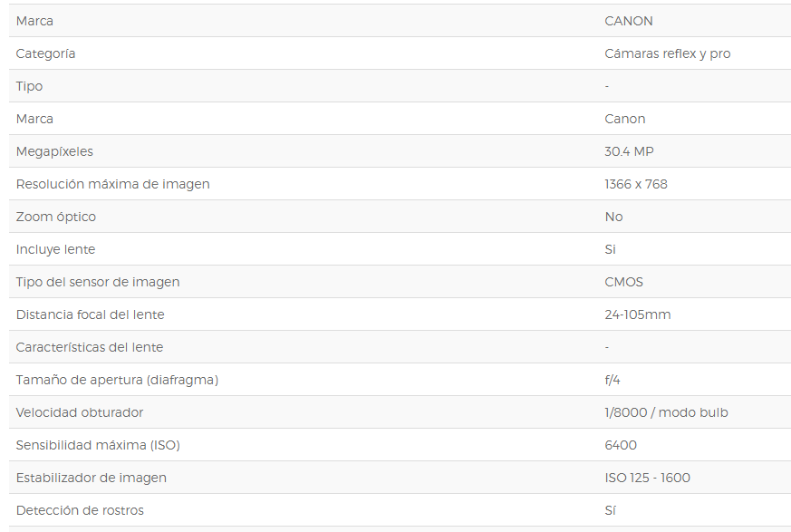Click the first Marca row label

(x=34, y=21)
